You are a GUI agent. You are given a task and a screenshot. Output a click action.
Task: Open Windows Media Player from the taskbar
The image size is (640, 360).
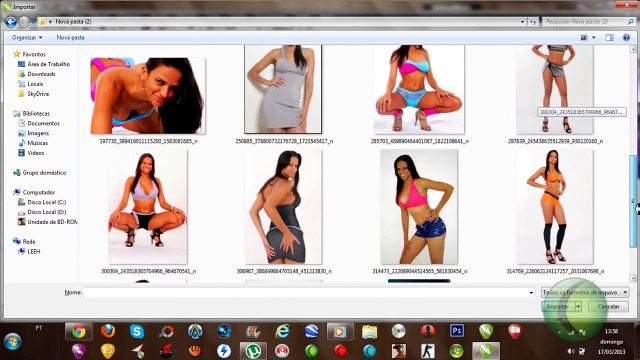click(340, 331)
